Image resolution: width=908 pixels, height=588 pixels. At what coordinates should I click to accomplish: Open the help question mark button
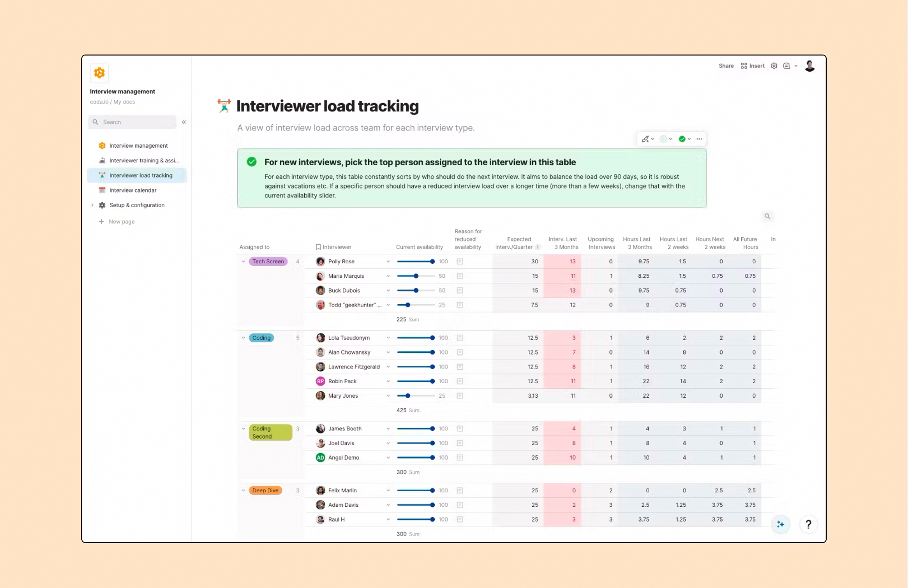(x=808, y=524)
